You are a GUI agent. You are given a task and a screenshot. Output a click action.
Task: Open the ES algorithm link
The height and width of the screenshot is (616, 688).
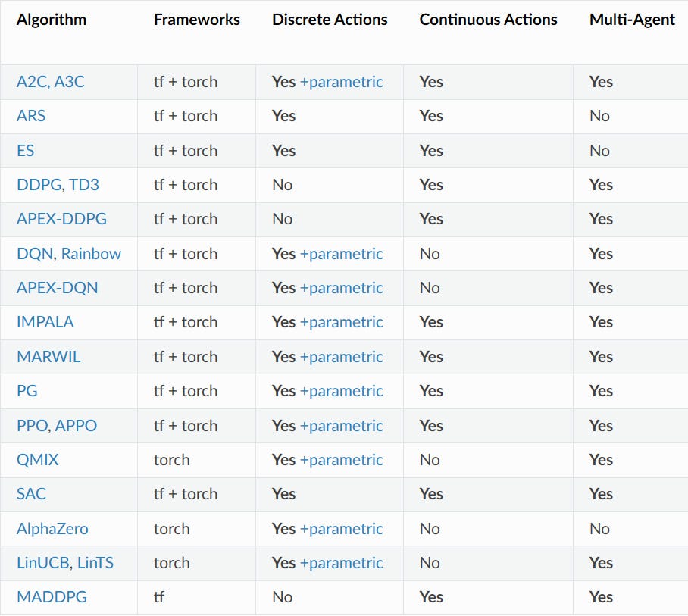pos(25,151)
